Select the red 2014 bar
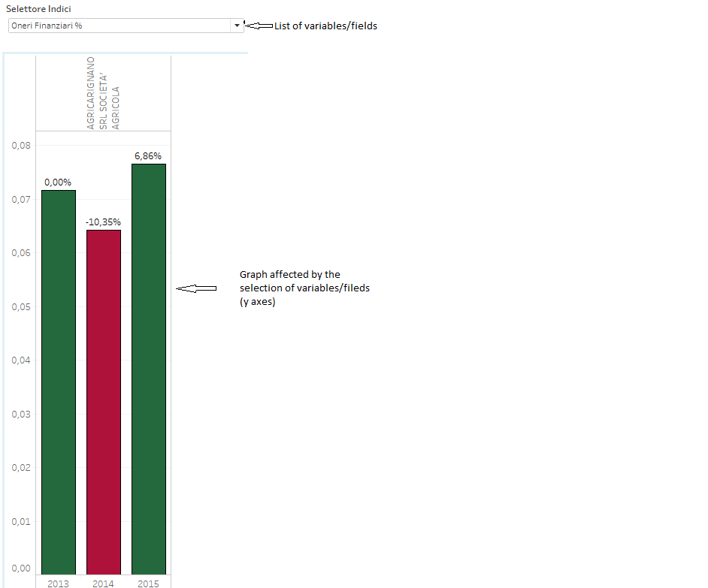 [103, 398]
